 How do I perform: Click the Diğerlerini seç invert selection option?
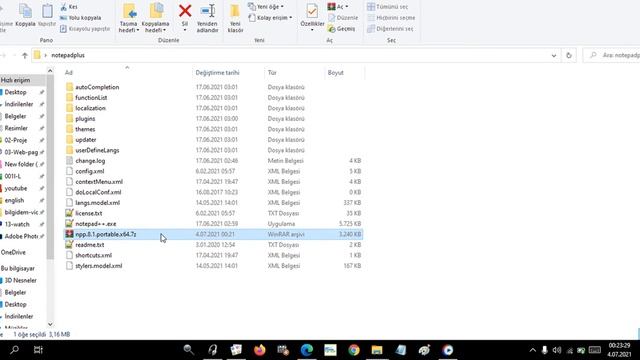click(390, 29)
